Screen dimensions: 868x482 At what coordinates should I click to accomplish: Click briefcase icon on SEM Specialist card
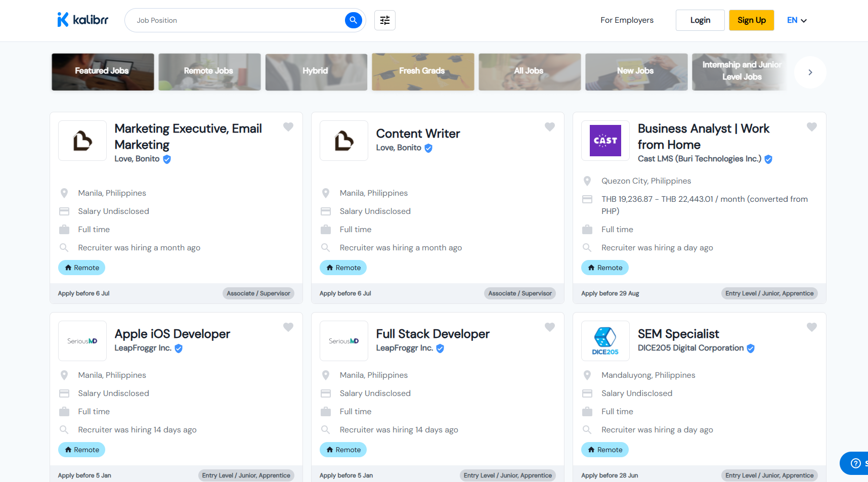(587, 412)
